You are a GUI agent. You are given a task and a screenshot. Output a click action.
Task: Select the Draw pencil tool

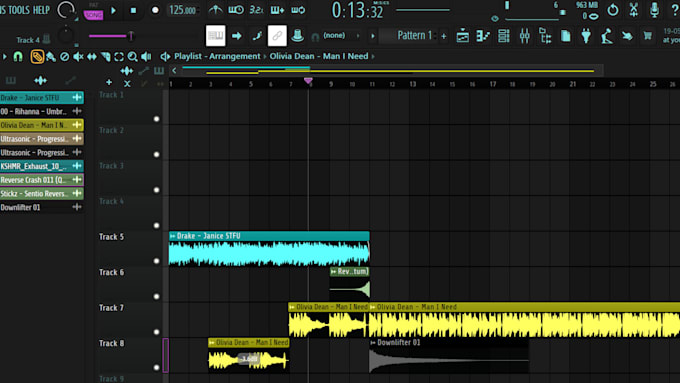coord(37,56)
